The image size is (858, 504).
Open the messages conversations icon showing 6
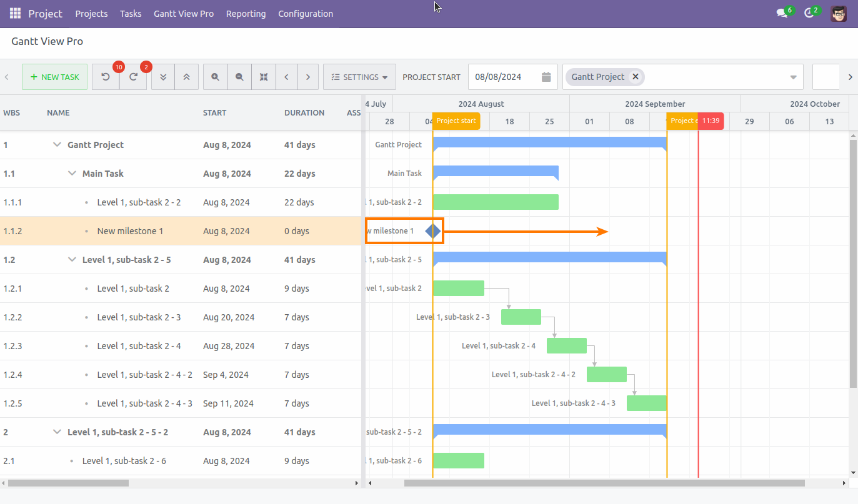pos(781,12)
